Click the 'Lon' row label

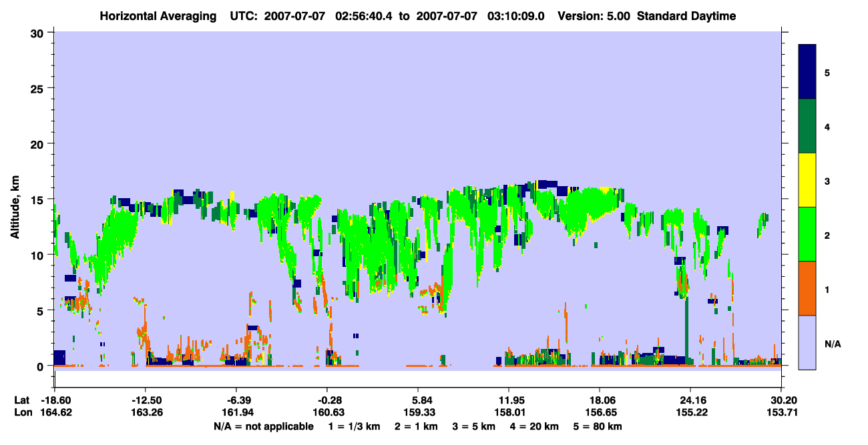pos(22,412)
